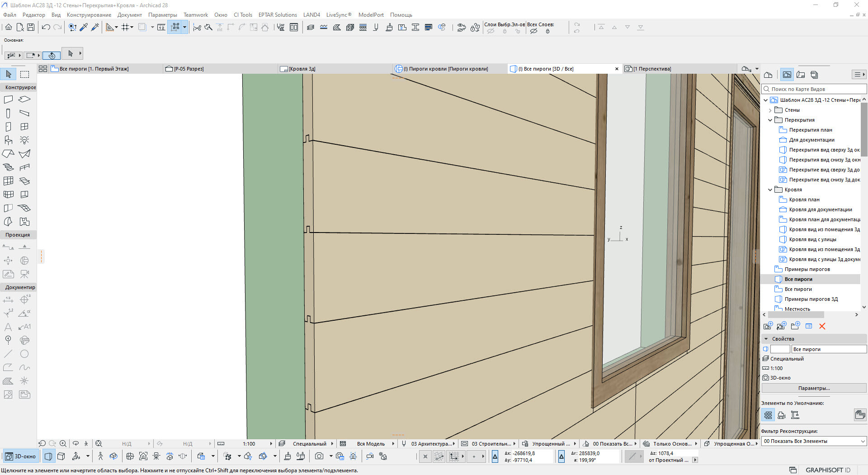
Task: Click the Save icon in toolbar
Action: 31,27
